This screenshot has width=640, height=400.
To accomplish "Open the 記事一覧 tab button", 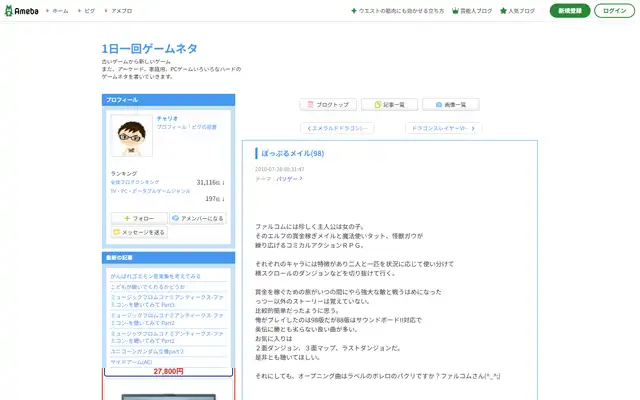I will tap(389, 104).
